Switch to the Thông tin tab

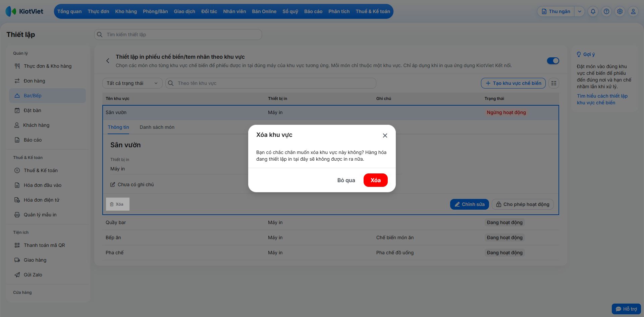118,127
